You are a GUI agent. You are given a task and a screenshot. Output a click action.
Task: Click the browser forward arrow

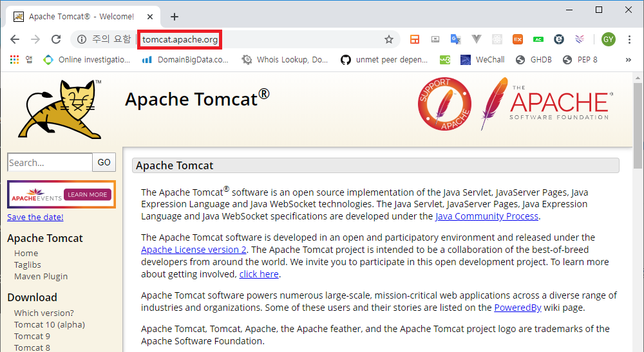tap(35, 39)
